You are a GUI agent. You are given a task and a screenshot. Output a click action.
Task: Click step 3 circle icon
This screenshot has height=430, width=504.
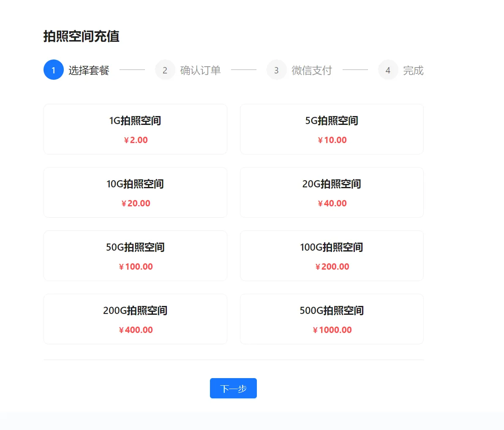coord(276,70)
